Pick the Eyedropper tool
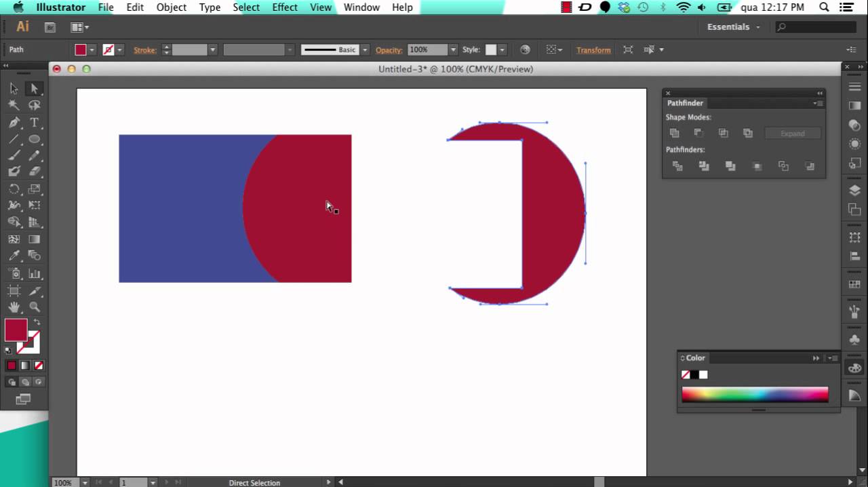 14,256
